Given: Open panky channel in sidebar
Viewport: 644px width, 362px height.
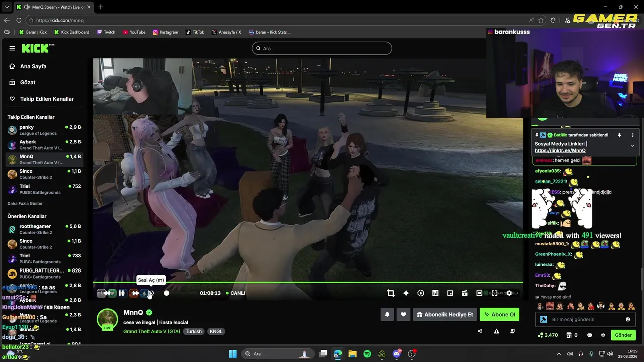Looking at the screenshot, I should [44, 130].
